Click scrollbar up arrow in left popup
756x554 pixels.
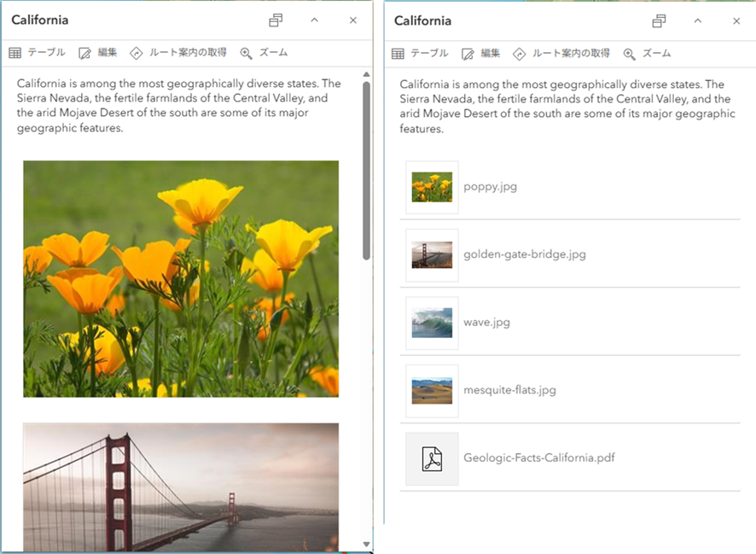[366, 74]
